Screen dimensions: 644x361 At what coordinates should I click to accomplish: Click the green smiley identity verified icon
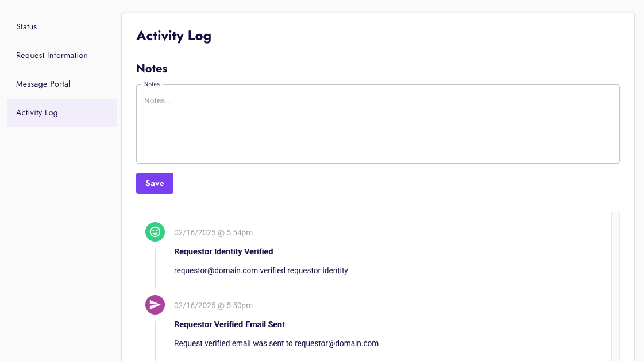(x=155, y=232)
